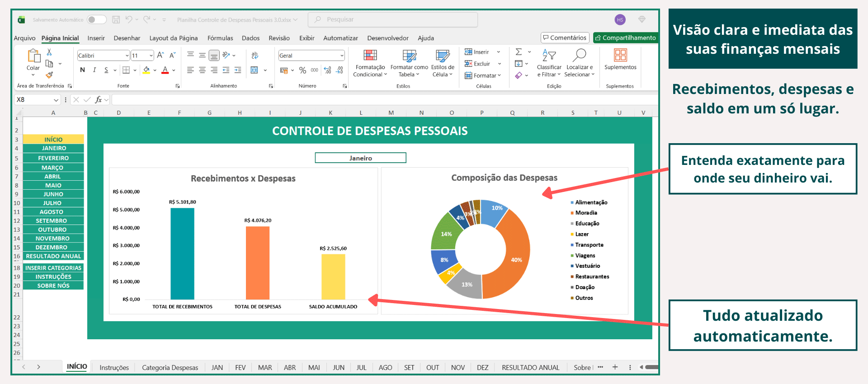This screenshot has width=868, height=384.
Task: Select the Janeiro month cell
Action: (360, 158)
